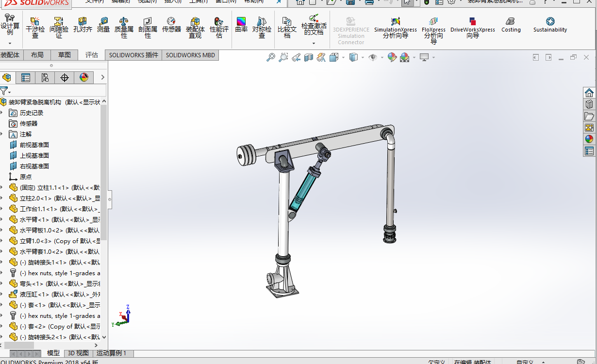The image size is (597, 364).
Task: Switch to the ConfigurationManager tab
Action: pyautogui.click(x=45, y=78)
